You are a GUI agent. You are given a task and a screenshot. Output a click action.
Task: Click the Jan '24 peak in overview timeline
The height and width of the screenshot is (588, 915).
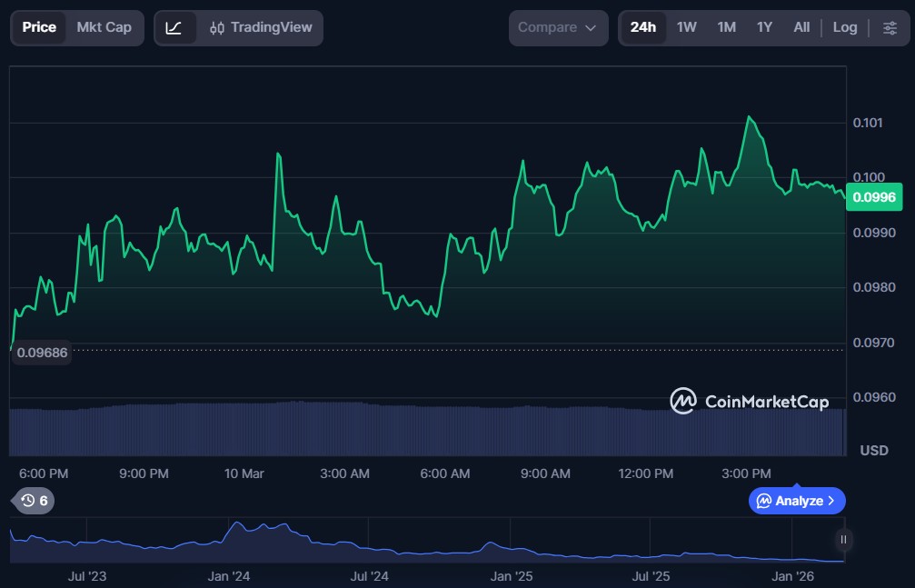point(237,526)
